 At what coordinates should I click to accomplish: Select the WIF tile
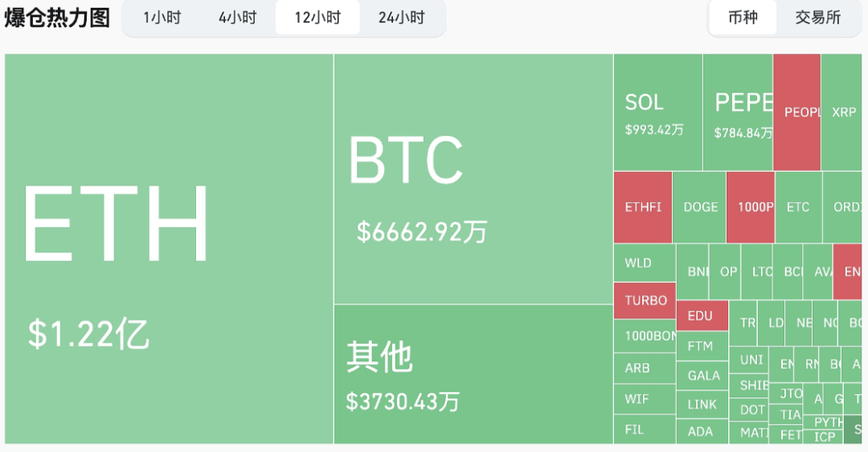pyautogui.click(x=645, y=399)
